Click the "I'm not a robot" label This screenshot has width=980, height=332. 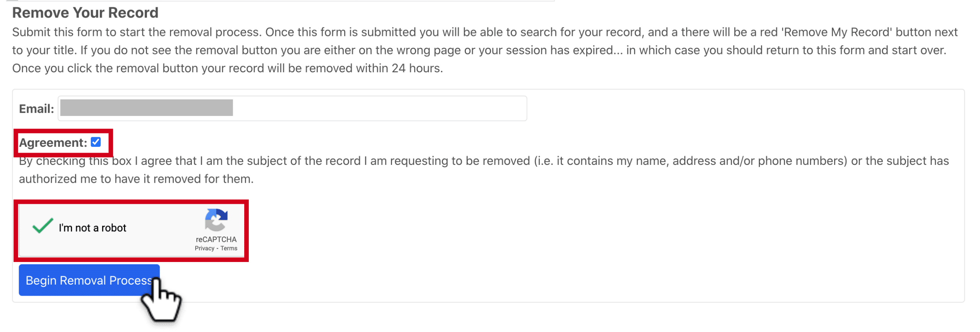click(x=92, y=228)
